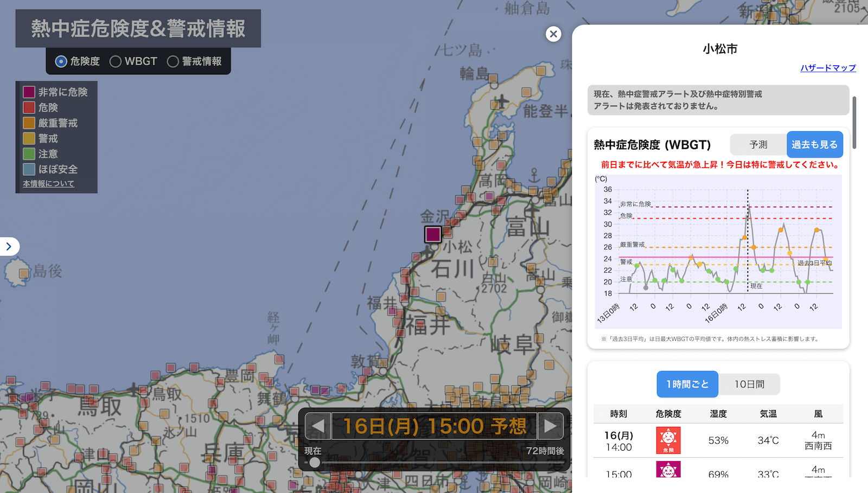Click the forecast time slider handle

[x=315, y=463]
